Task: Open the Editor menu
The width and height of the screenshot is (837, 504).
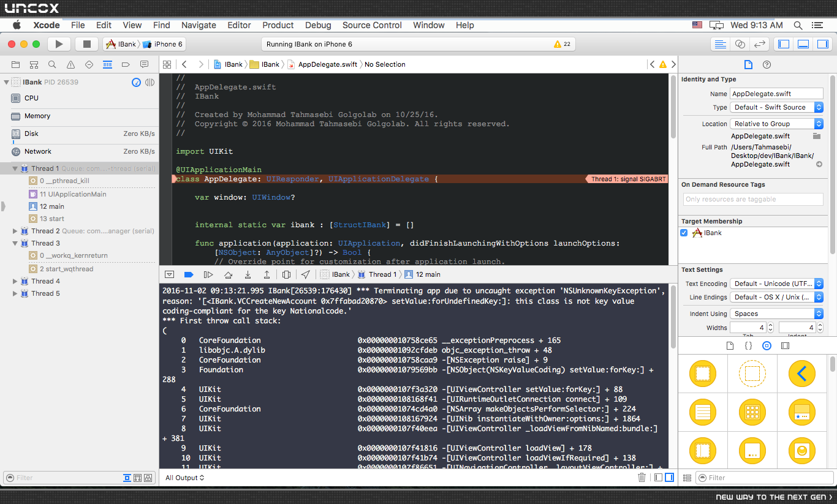Action: (239, 25)
